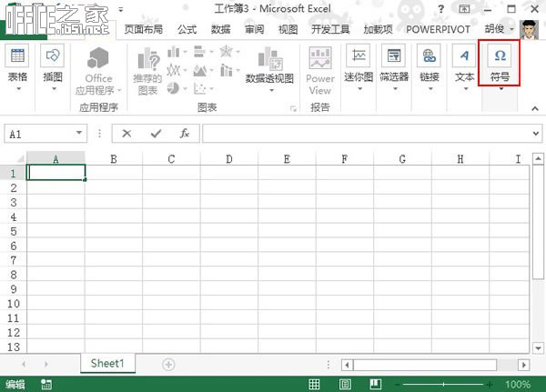546x392 pixels.
Task: Go to next sheet arrow
Action: click(46, 364)
